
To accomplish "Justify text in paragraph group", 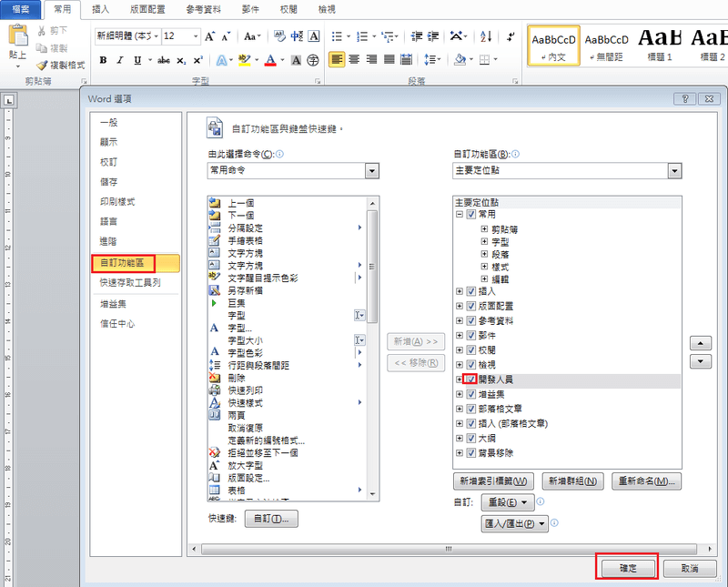I will pos(389,59).
